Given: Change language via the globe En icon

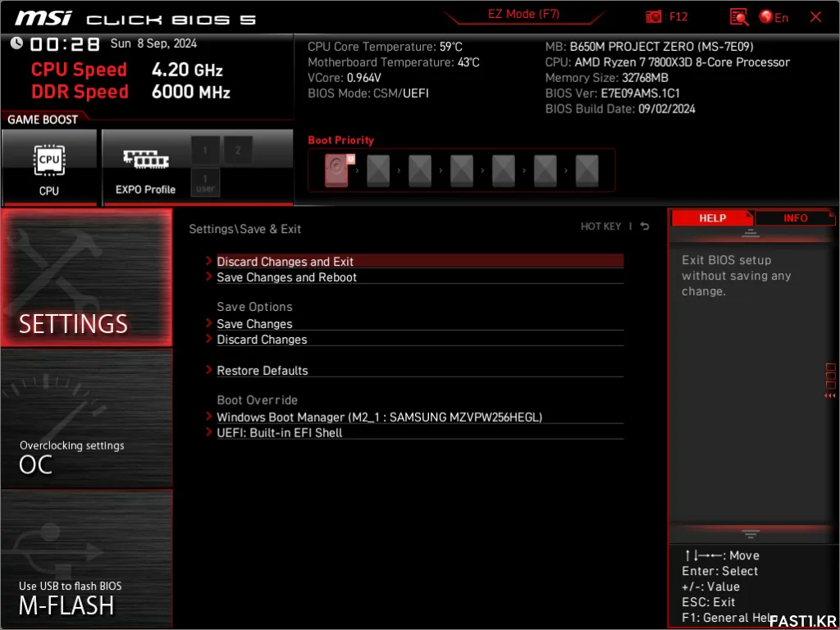Looking at the screenshot, I should pyautogui.click(x=774, y=17).
